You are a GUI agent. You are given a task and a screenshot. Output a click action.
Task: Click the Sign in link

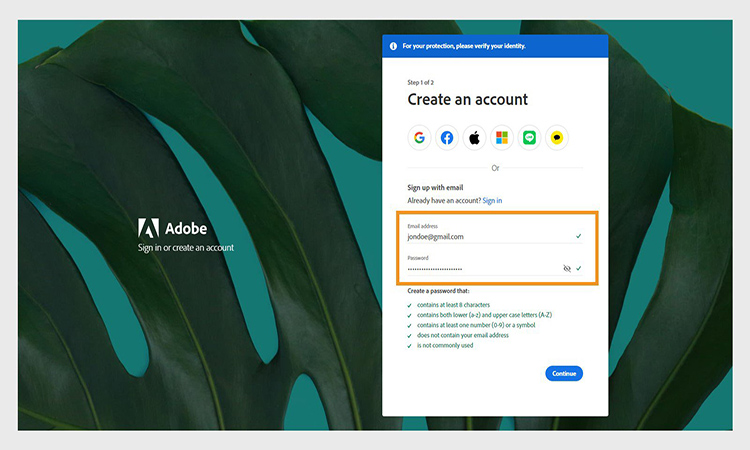click(x=492, y=201)
